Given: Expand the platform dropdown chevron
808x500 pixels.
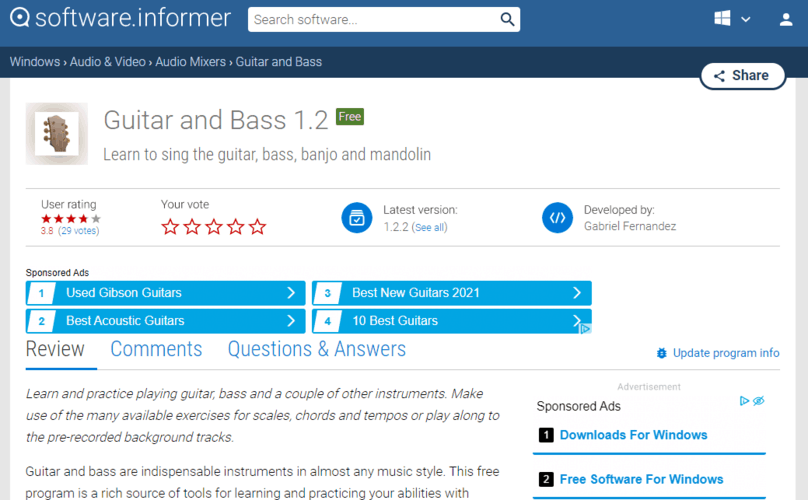Looking at the screenshot, I should pos(745,20).
